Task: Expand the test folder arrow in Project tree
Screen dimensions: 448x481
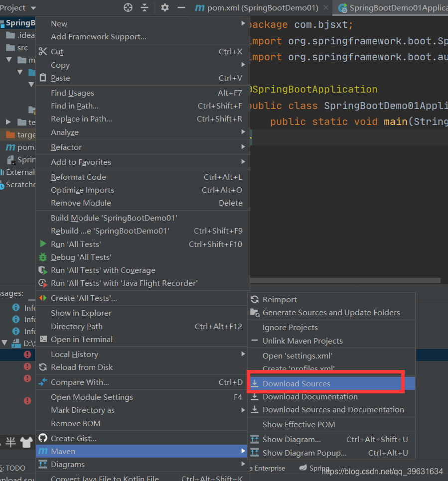Action: [8, 122]
